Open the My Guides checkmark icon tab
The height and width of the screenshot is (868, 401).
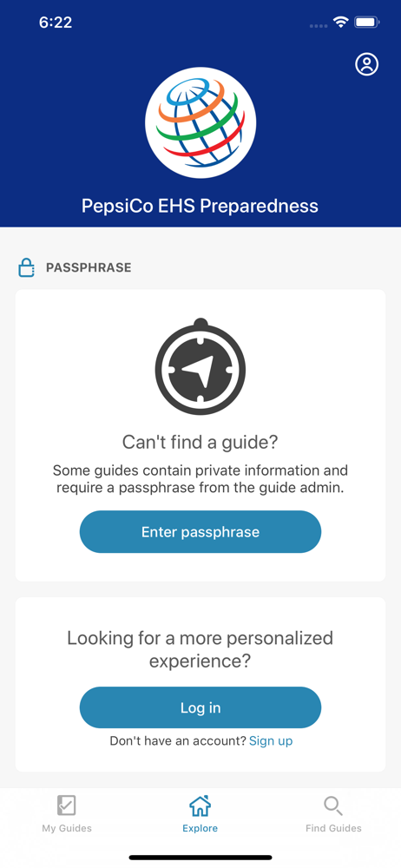pos(67,814)
